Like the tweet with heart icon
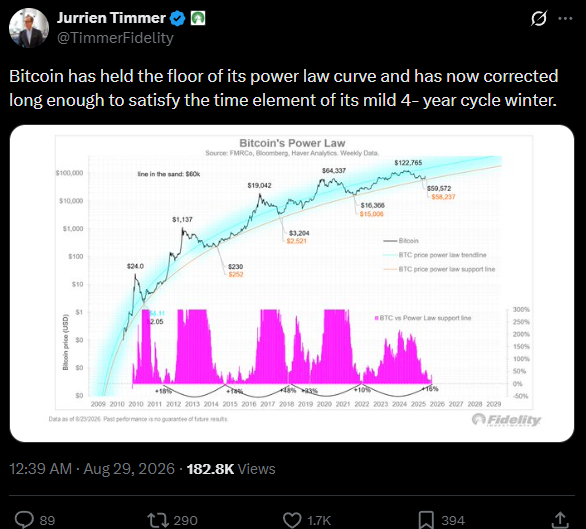The image size is (586, 529). tap(292, 520)
